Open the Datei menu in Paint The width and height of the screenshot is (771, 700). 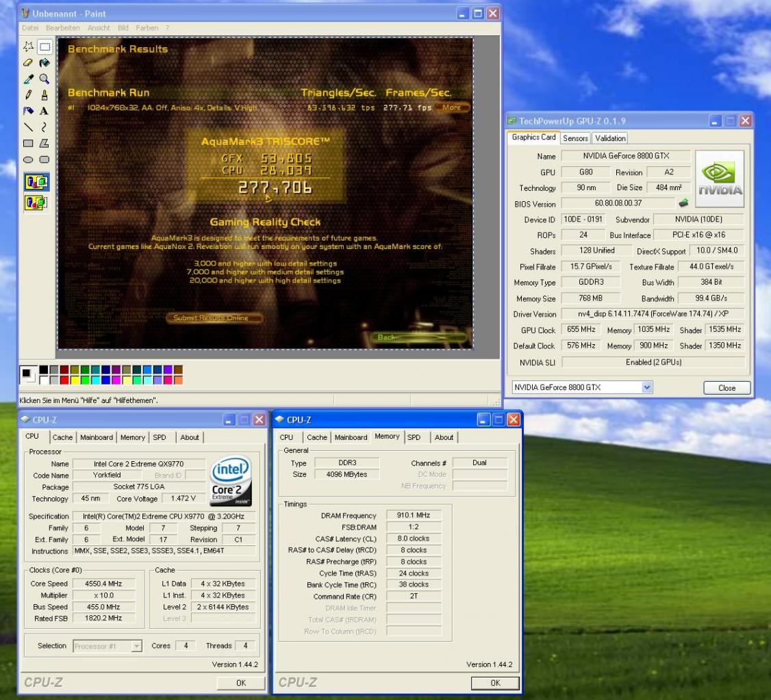[x=31, y=28]
